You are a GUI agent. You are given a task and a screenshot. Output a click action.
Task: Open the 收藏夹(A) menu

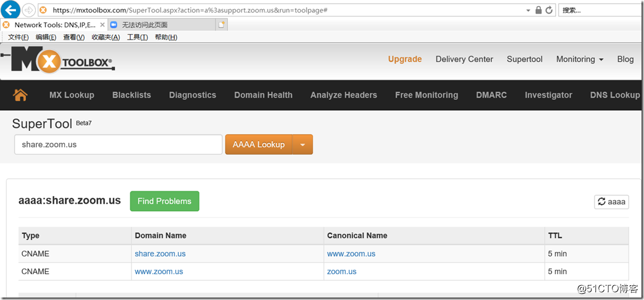[x=106, y=38]
